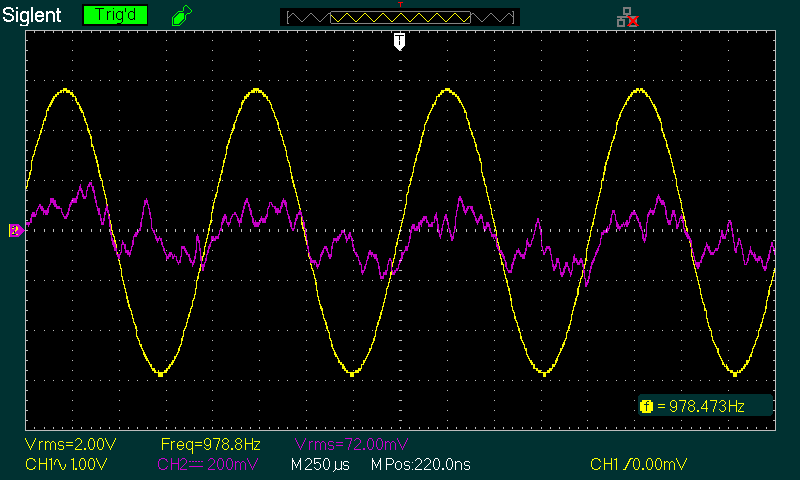The image size is (800, 480).
Task: Click the Freq=978.8Hz measurement
Action: [211, 444]
